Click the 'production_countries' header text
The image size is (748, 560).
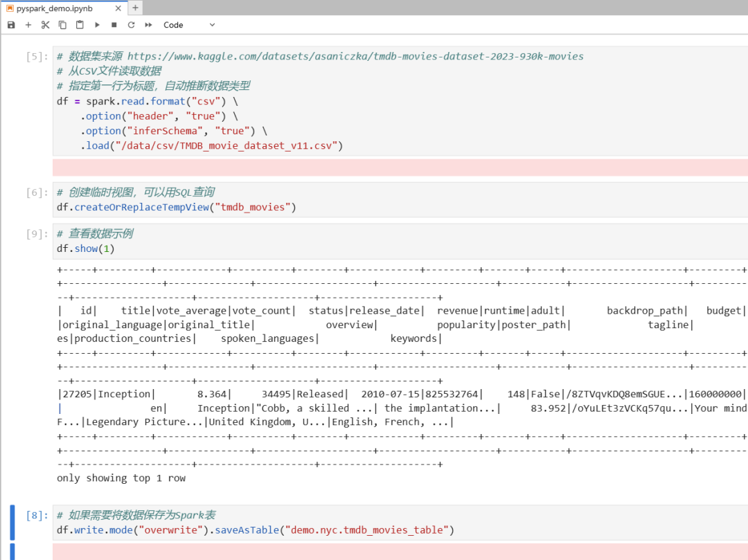click(x=132, y=338)
